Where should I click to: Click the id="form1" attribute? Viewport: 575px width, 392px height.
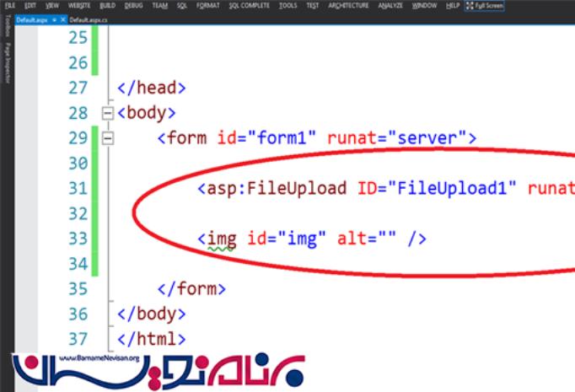[x=266, y=138]
